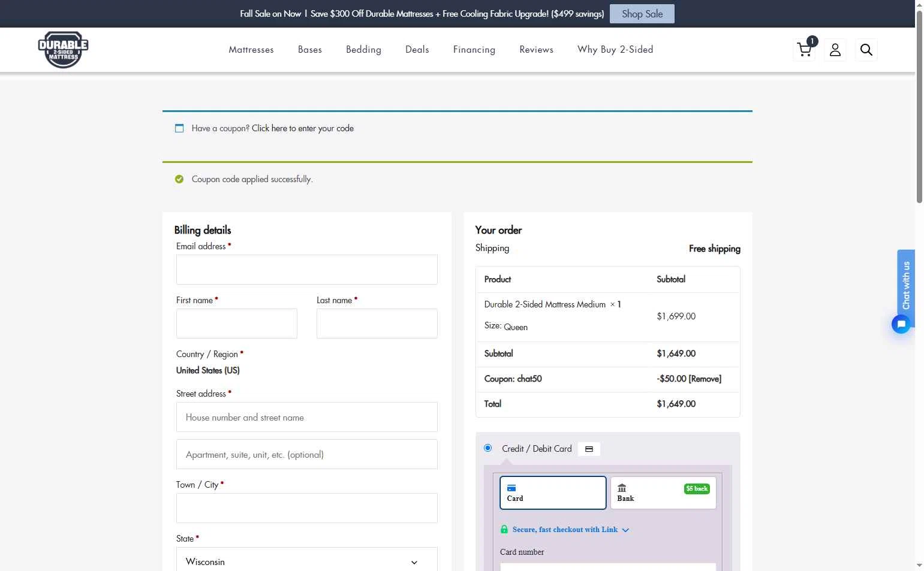Screen dimensions: 924x571
Task: Click the card icon beside Credit / Debit Card
Action: click(589, 449)
